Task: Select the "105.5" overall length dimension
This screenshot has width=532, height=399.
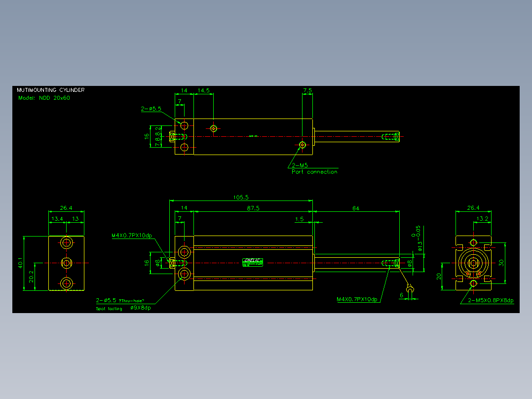Action: pyautogui.click(x=241, y=198)
